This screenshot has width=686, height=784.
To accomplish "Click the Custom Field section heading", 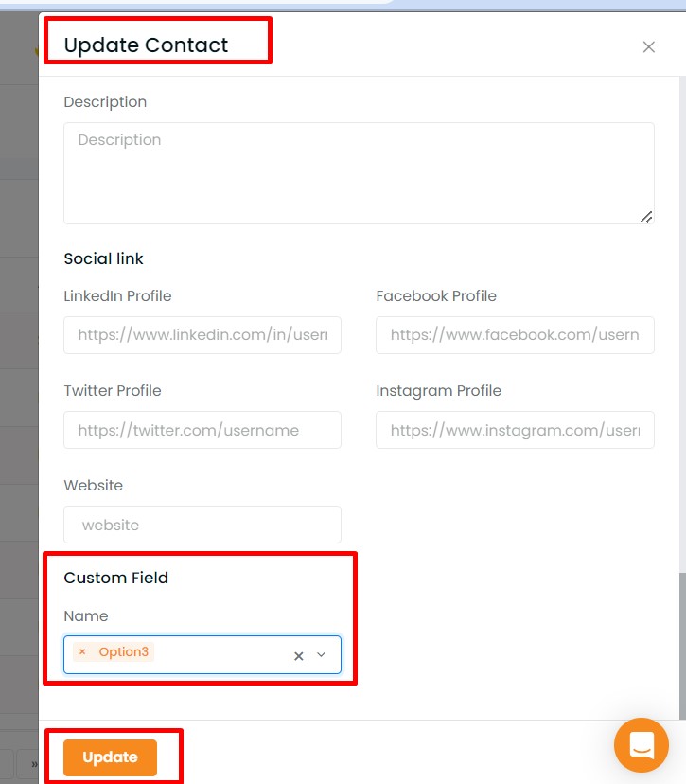I will click(x=116, y=578).
